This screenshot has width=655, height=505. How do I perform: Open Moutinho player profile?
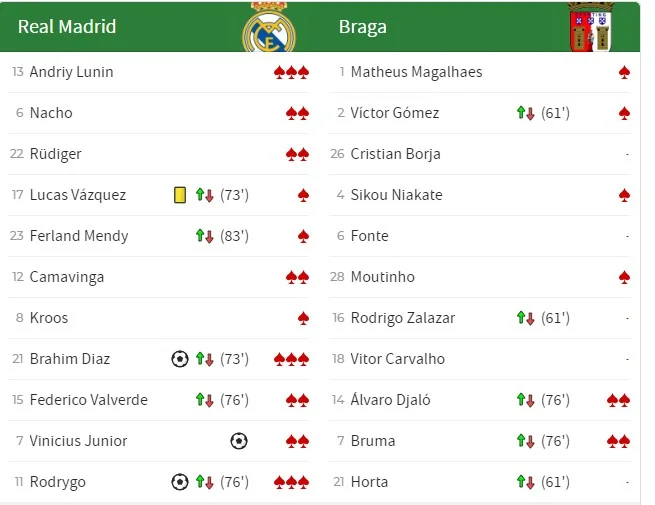(382, 277)
